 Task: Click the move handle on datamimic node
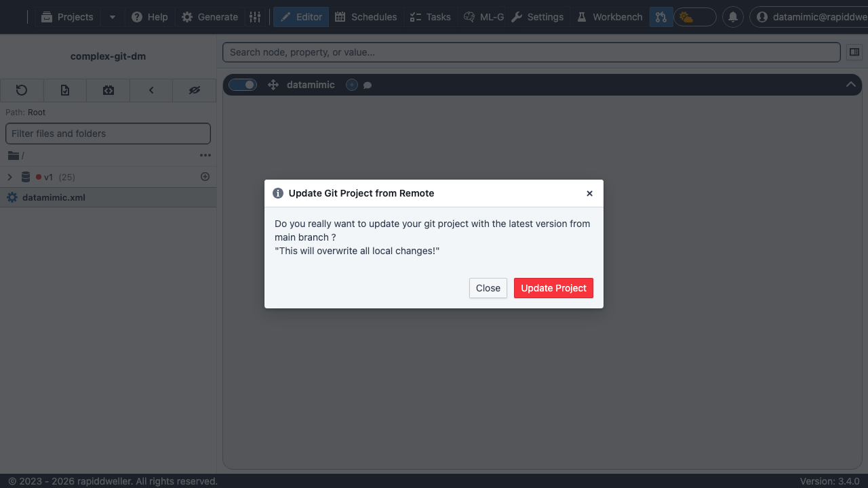pyautogui.click(x=273, y=85)
